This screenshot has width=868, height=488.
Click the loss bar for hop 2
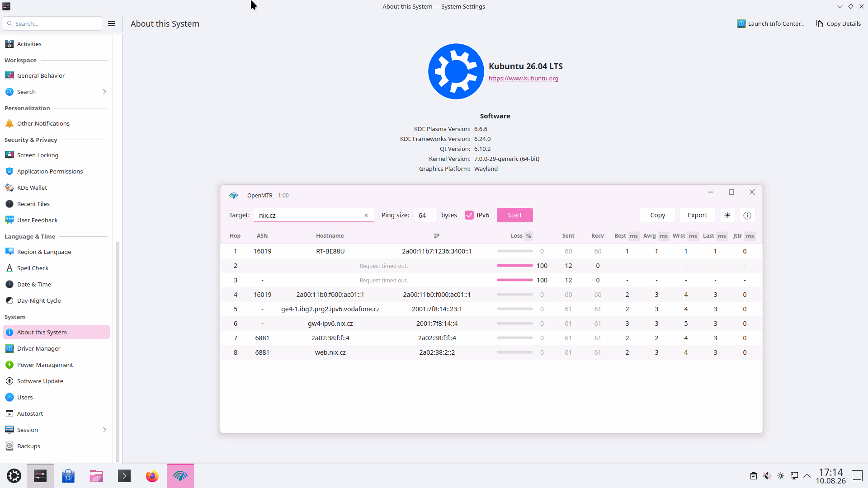pyautogui.click(x=515, y=266)
